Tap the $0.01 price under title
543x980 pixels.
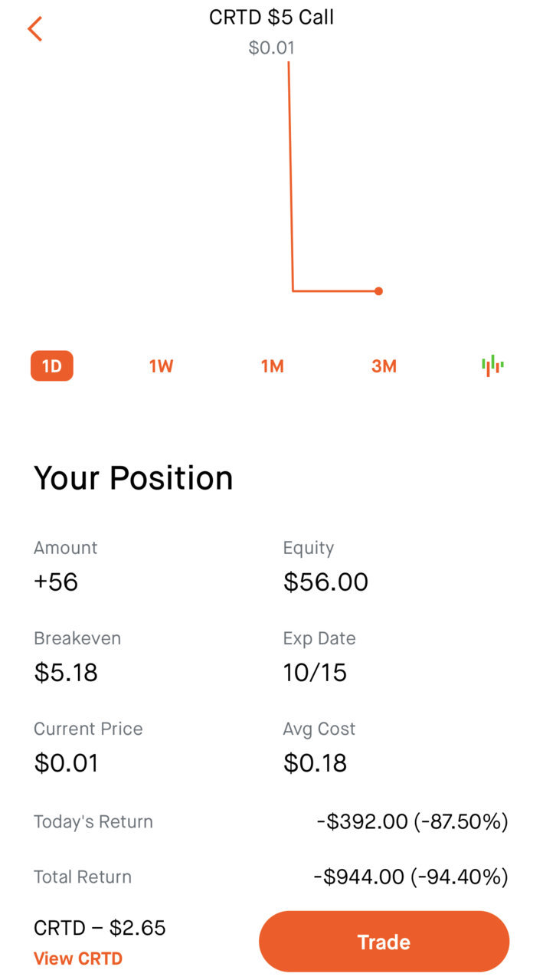point(271,48)
